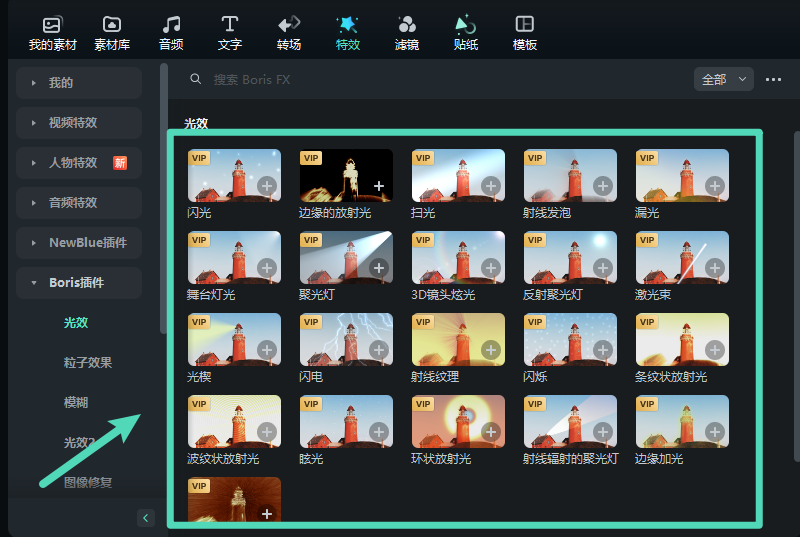Open the 贴纸 stickers panel
The width and height of the screenshot is (800, 537).
tap(465, 32)
